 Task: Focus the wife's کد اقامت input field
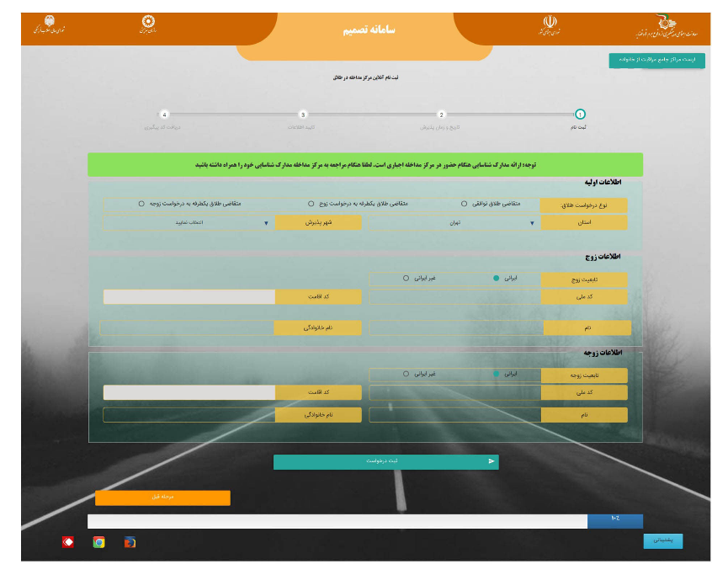click(x=189, y=392)
